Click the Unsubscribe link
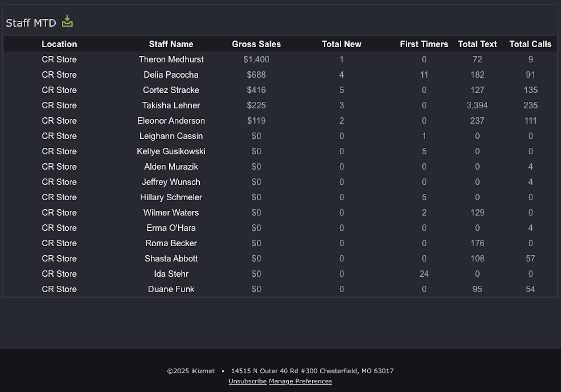This screenshot has width=561, height=392. [x=248, y=381]
